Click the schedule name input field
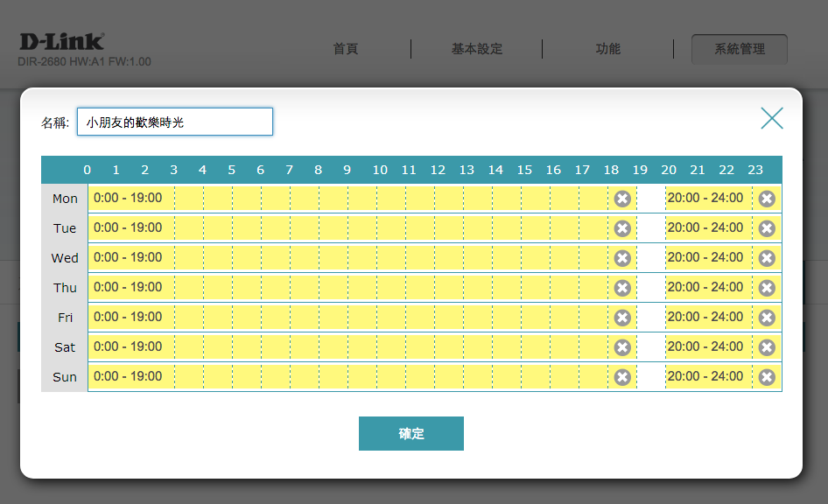 coord(175,122)
